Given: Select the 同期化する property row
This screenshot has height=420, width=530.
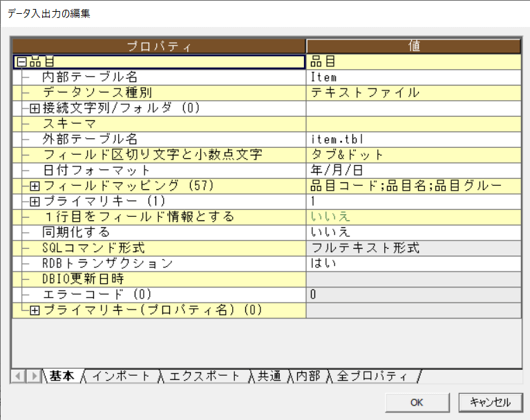Looking at the screenshot, I should 159,233.
